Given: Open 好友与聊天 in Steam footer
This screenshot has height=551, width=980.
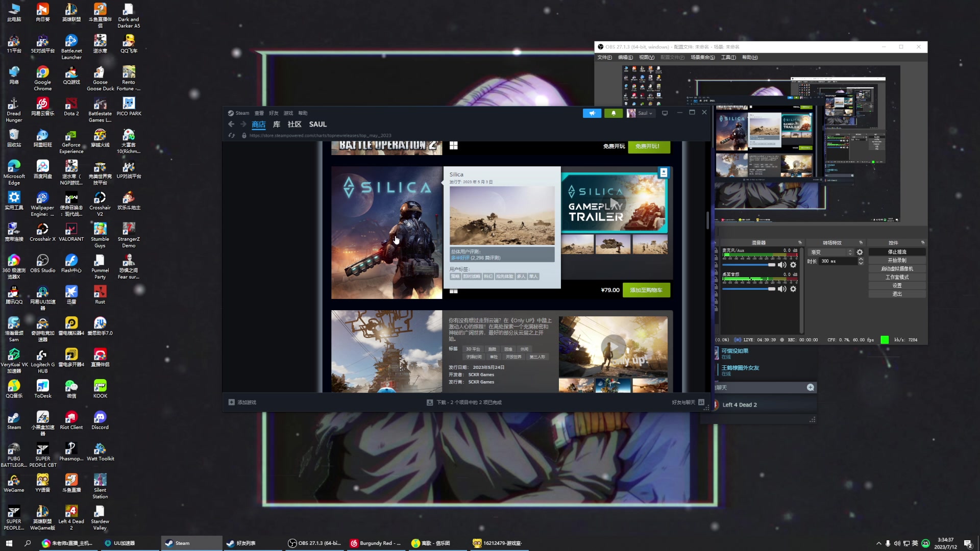Looking at the screenshot, I should point(688,403).
